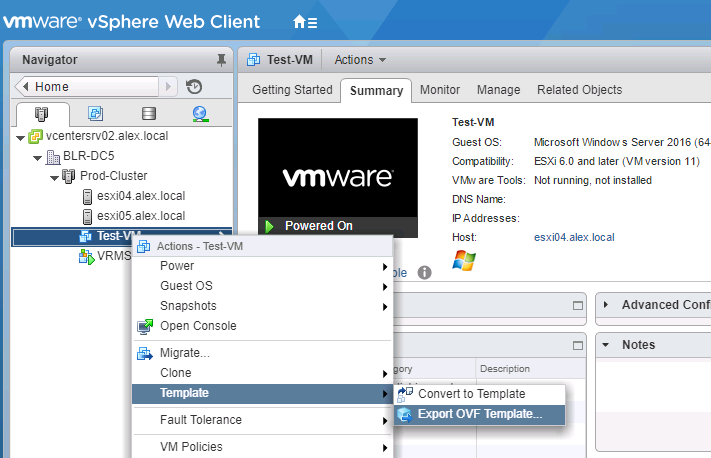Select BLR-DC5 in the inventory tree
711x458 pixels.
88,156
